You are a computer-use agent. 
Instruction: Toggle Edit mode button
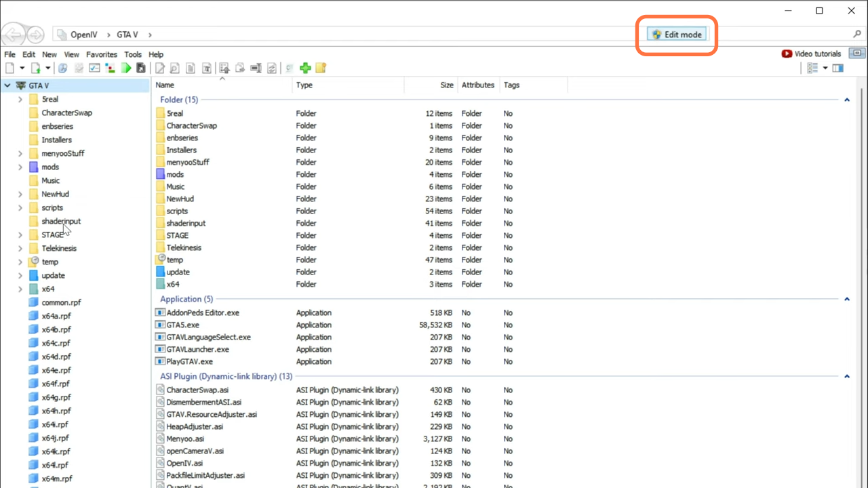(x=677, y=35)
